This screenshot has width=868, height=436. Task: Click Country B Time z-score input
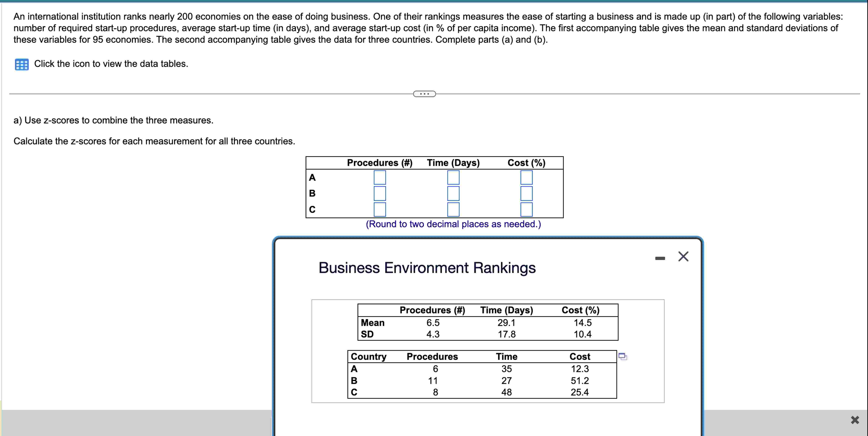coord(453,194)
